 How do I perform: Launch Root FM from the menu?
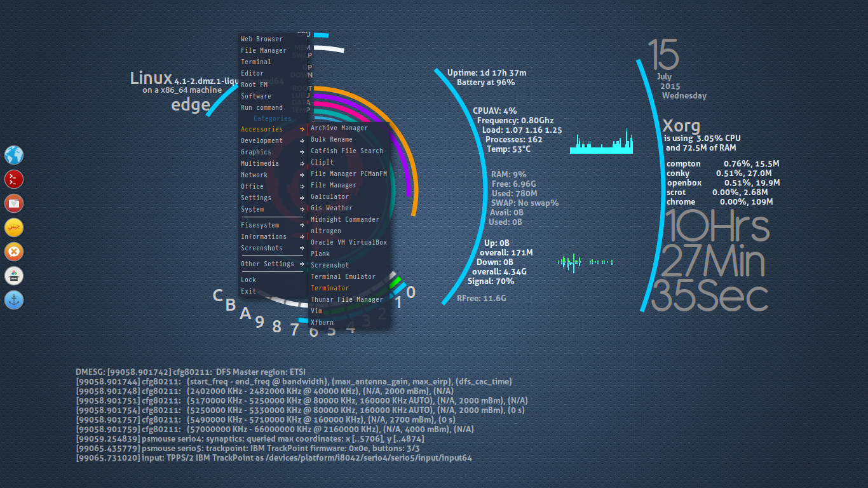273,85
